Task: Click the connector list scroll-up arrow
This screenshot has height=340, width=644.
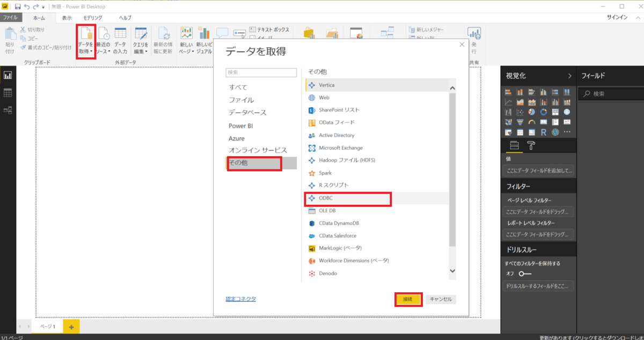Action: pyautogui.click(x=452, y=88)
